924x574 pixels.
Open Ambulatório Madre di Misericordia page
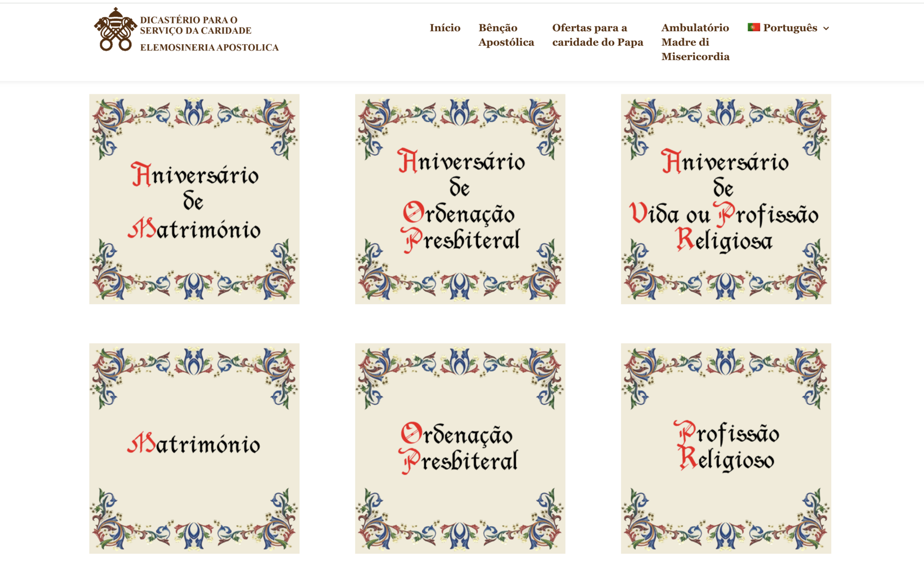click(x=695, y=42)
